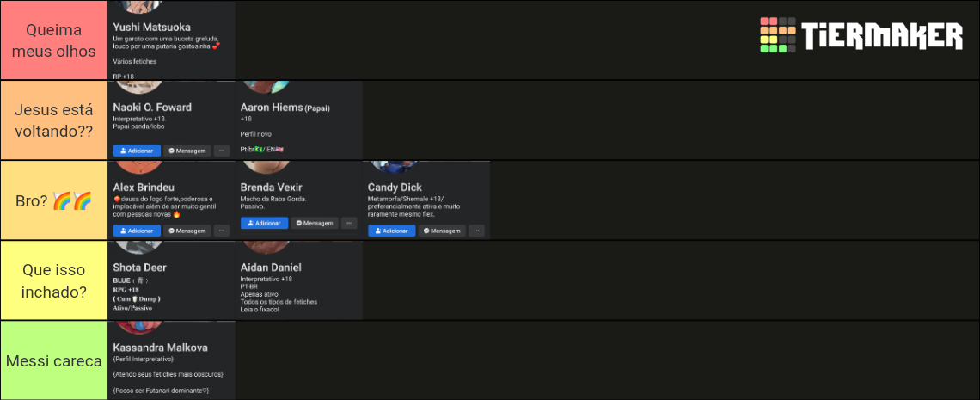Open three-dot menu on Candy Dick card
The image size is (980, 400).
pyautogui.click(x=477, y=231)
